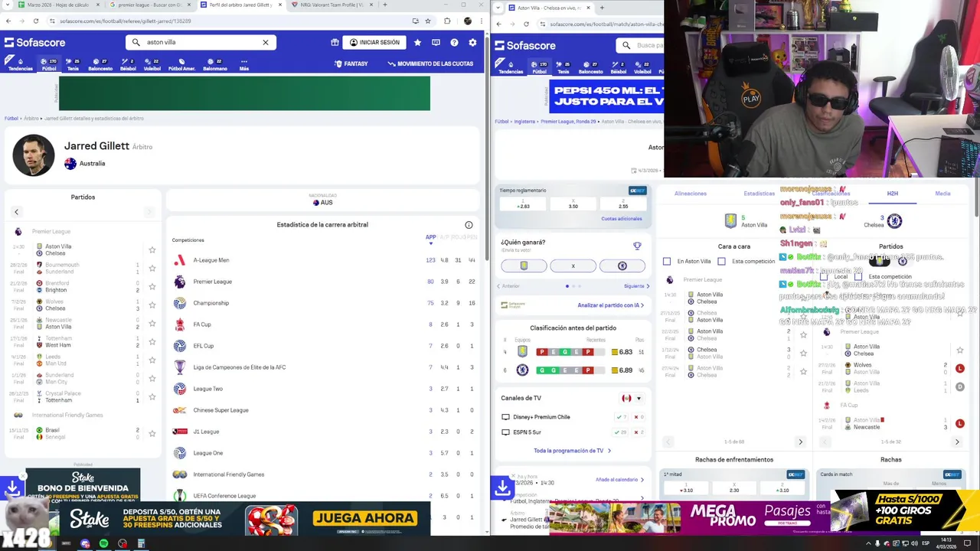
Task: Switch to the Media tab
Action: [942, 194]
